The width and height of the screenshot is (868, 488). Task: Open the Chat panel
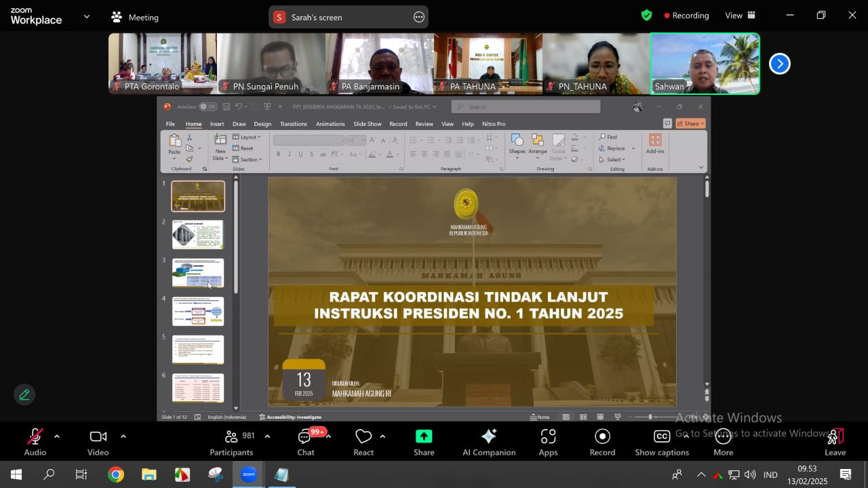pos(306,442)
